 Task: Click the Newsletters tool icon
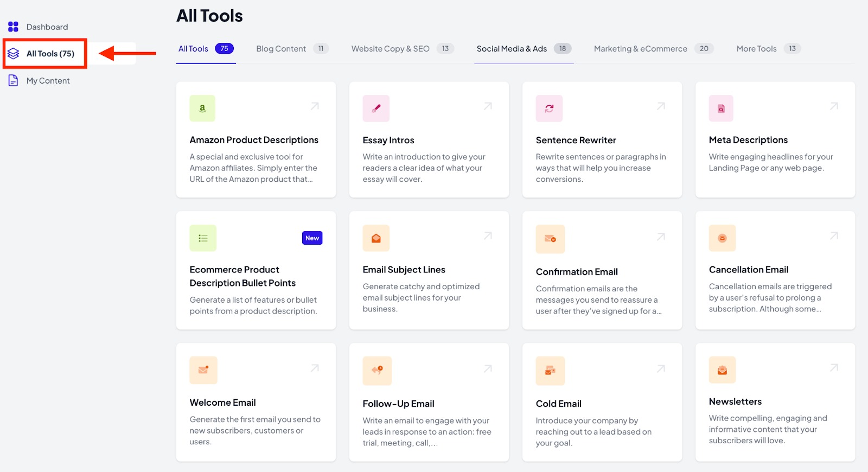[x=722, y=370]
